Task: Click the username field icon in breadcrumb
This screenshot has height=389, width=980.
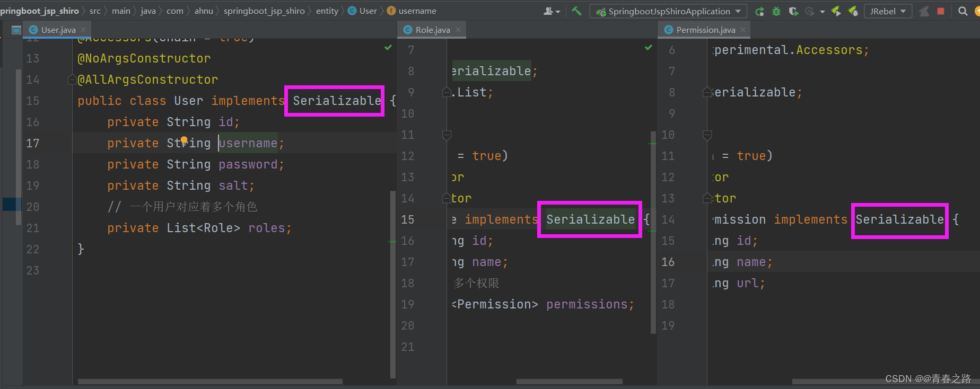Action: (x=391, y=11)
